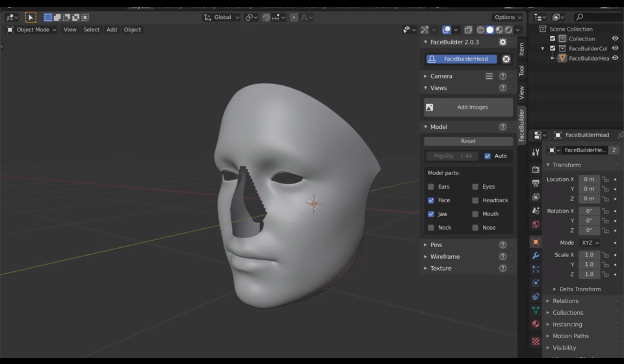Click the Location X field

[589, 179]
